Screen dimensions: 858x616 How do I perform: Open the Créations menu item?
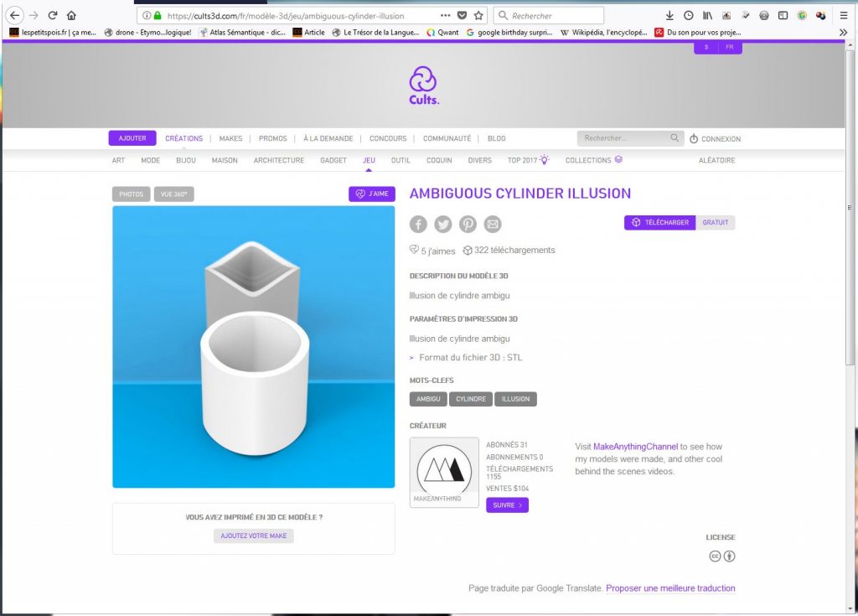[x=183, y=138]
